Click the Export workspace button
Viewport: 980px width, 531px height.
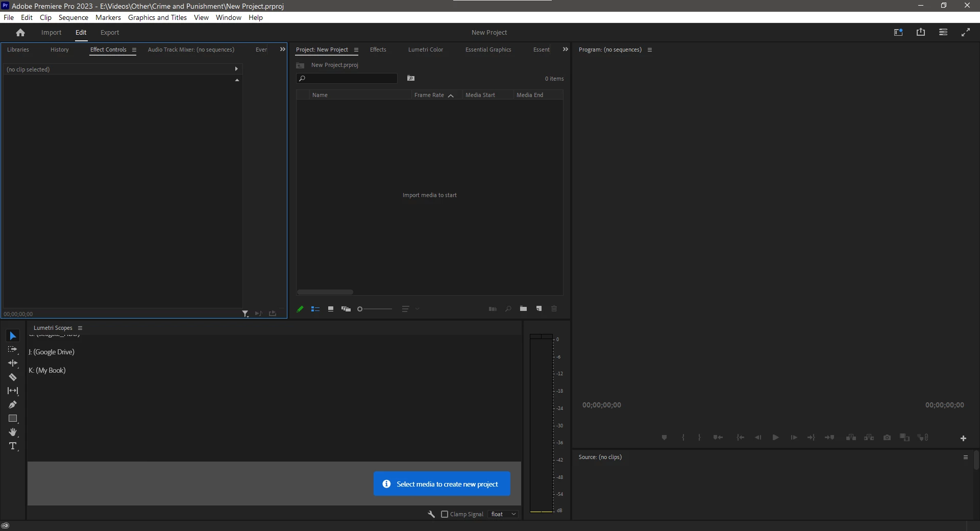click(110, 32)
